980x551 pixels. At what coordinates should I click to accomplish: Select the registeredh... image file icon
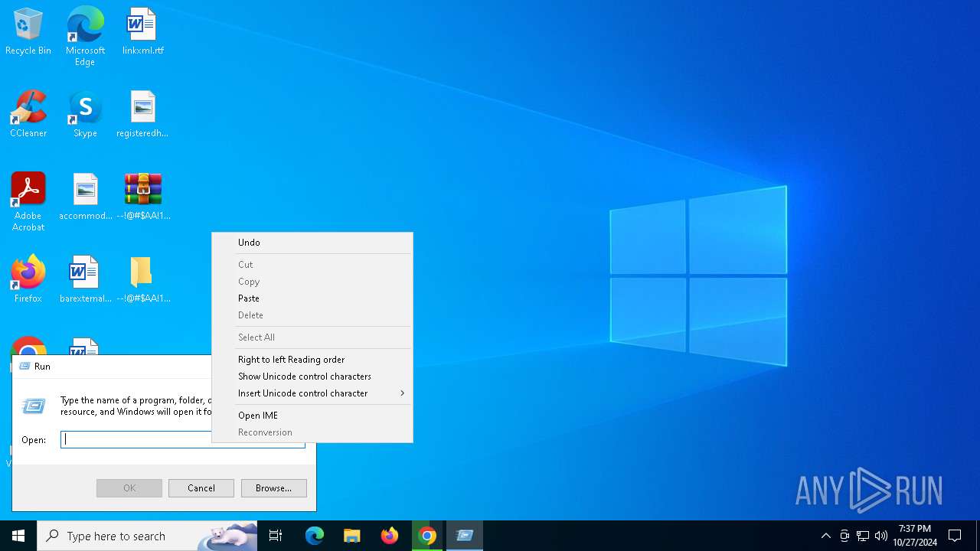[143, 115]
